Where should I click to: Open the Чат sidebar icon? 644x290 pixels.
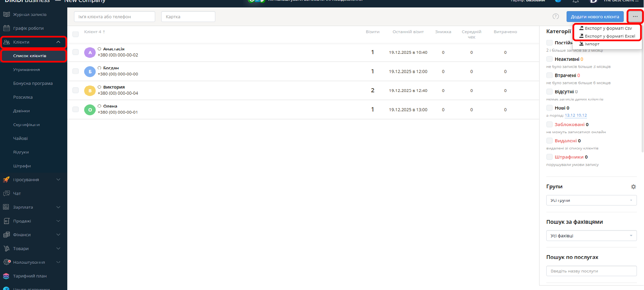6,194
